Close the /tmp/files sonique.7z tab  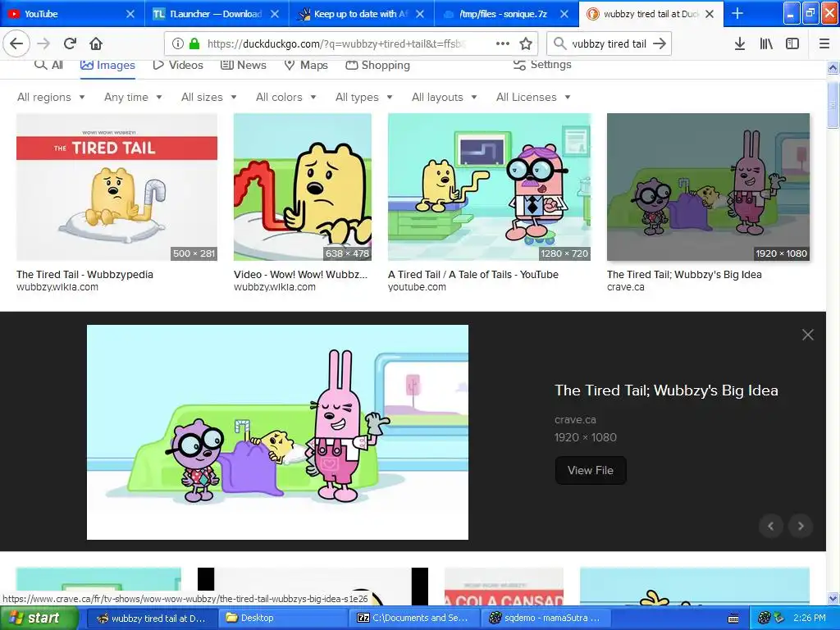(564, 14)
